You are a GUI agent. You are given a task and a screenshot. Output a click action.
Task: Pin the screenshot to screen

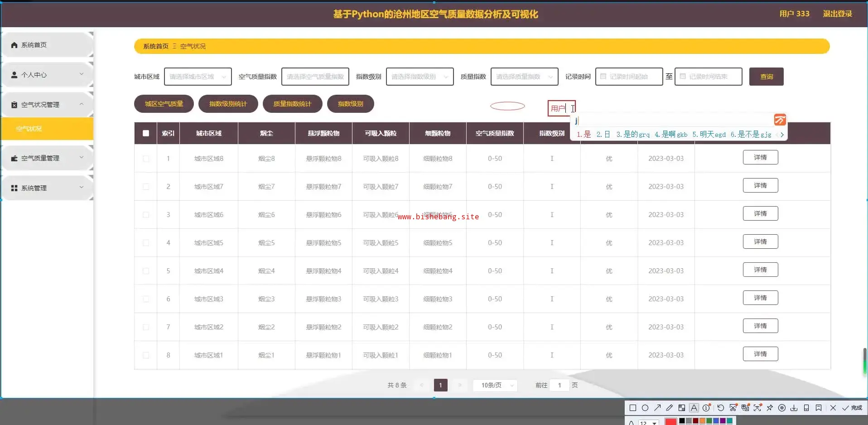(x=770, y=408)
